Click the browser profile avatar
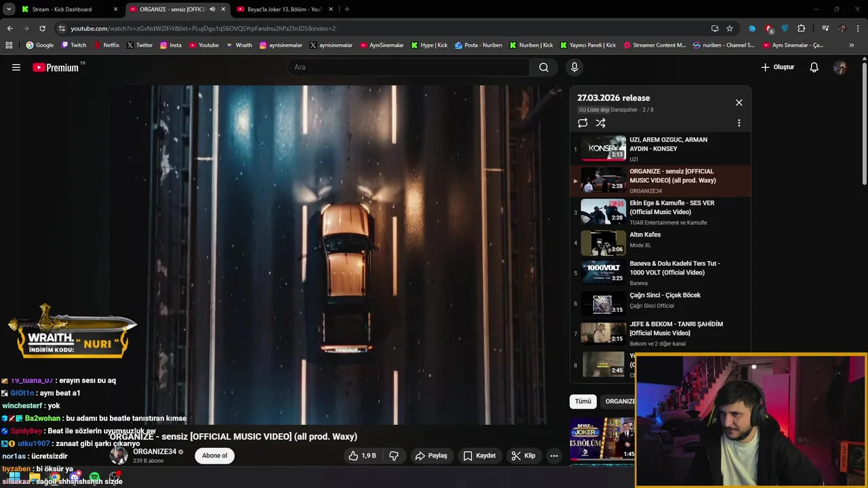868x488 pixels. point(842,28)
